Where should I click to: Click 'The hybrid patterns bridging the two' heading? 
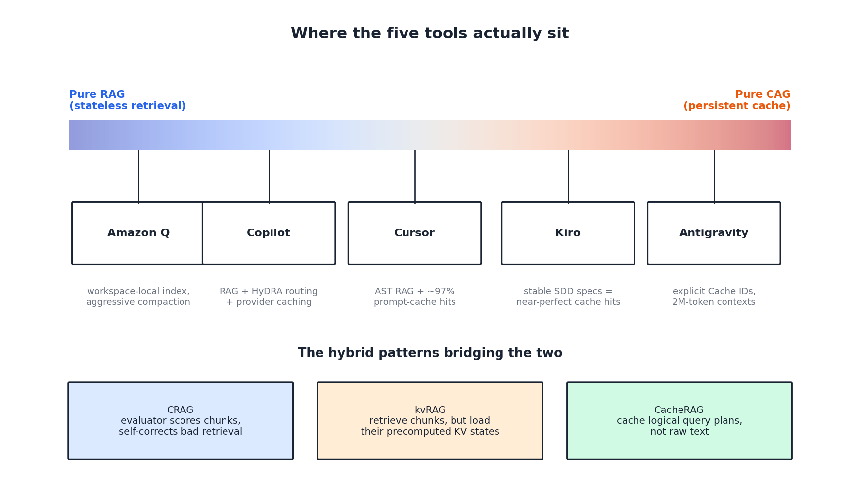430,353
